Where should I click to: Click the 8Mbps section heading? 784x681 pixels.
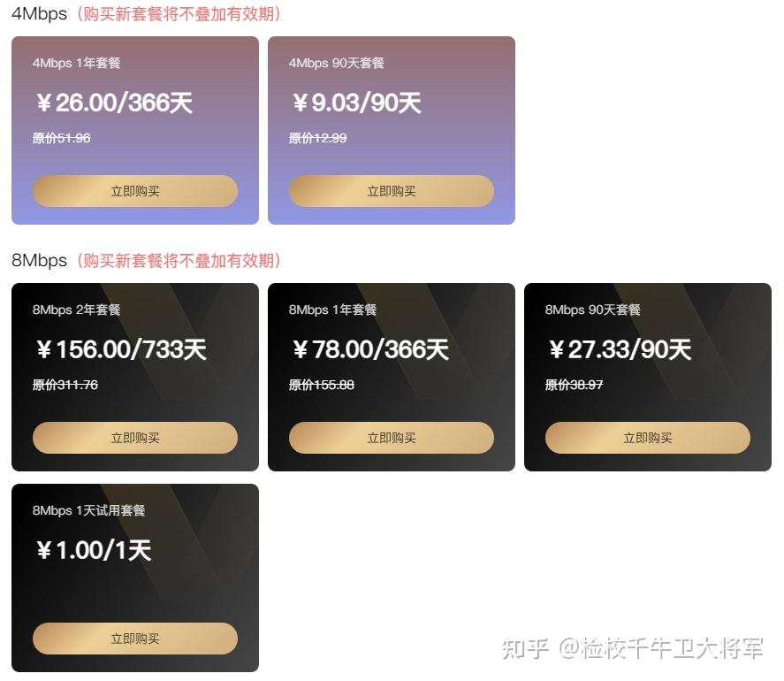pyautogui.click(x=40, y=260)
